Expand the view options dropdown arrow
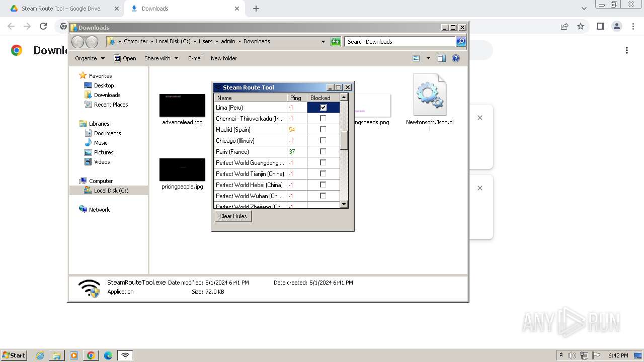 point(428,58)
